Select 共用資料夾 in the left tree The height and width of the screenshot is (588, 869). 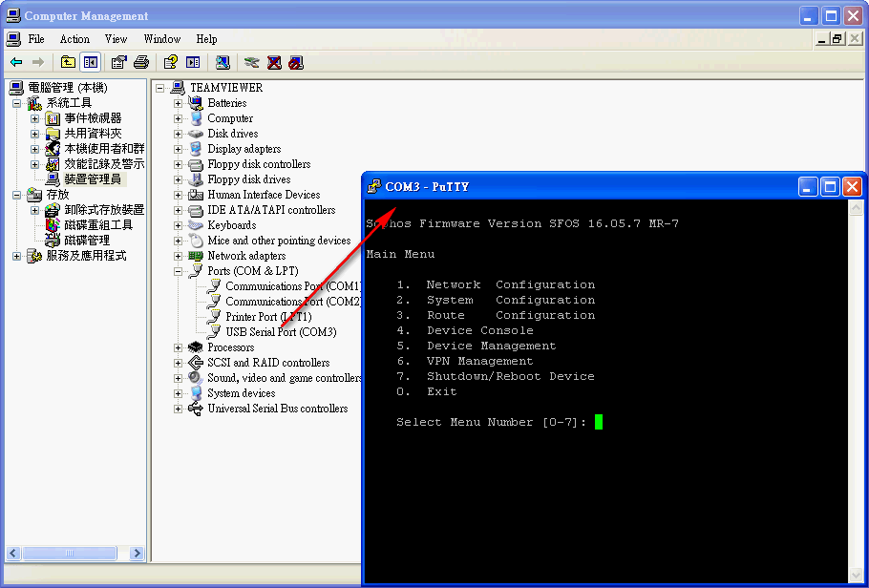coord(93,134)
